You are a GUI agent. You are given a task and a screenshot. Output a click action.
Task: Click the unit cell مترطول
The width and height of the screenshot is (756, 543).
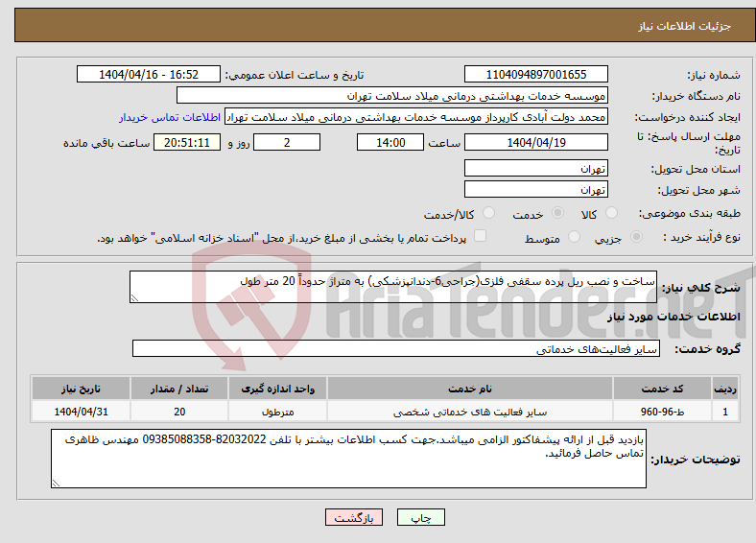(277, 412)
